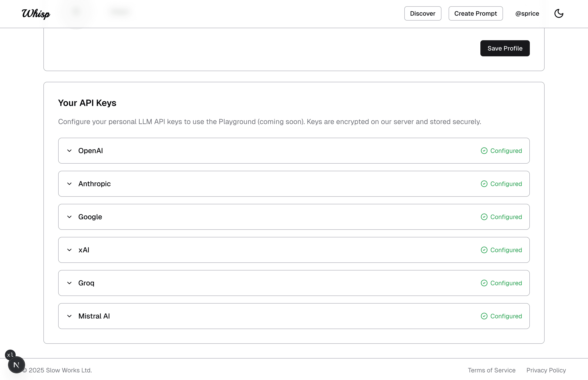Screen dimensions: 588x380
Task: Click the Anthropic Configured status icon
Action: point(484,184)
